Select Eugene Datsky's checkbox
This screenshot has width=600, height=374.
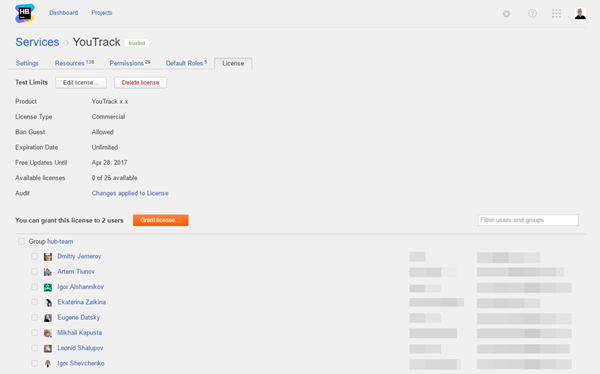click(x=34, y=317)
